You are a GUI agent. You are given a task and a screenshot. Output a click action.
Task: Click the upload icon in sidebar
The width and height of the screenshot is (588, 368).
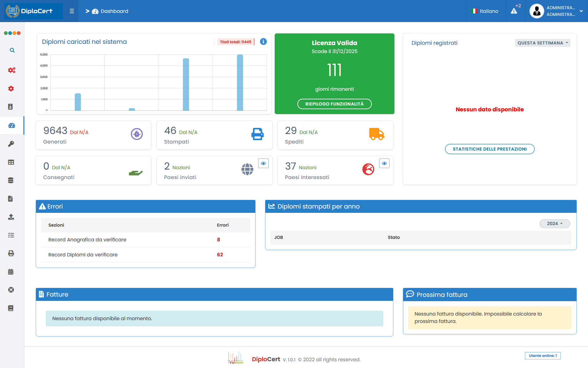tap(11, 217)
